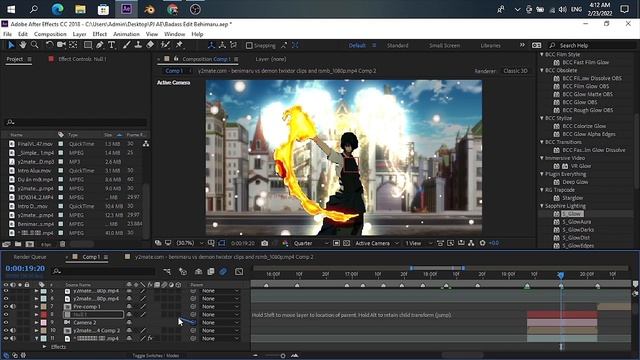Open the 1 View layout dropdown

[x=418, y=243]
